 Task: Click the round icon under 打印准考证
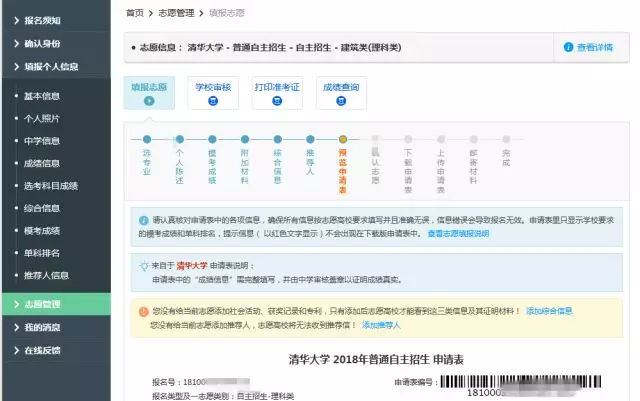[277, 101]
